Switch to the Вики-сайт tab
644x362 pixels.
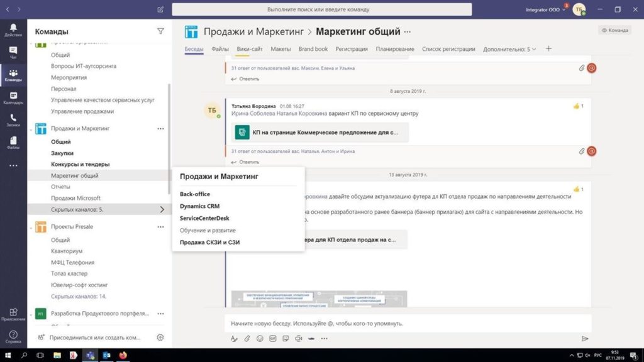click(x=250, y=49)
